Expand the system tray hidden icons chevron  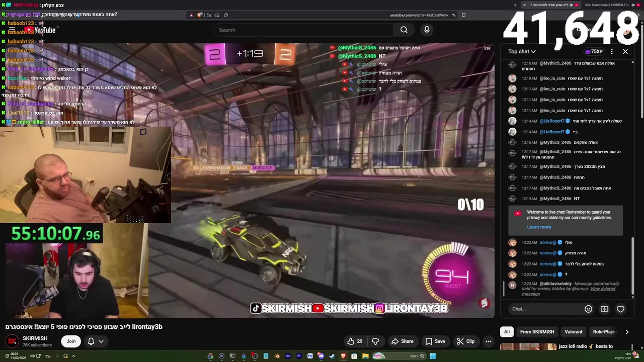(73, 356)
